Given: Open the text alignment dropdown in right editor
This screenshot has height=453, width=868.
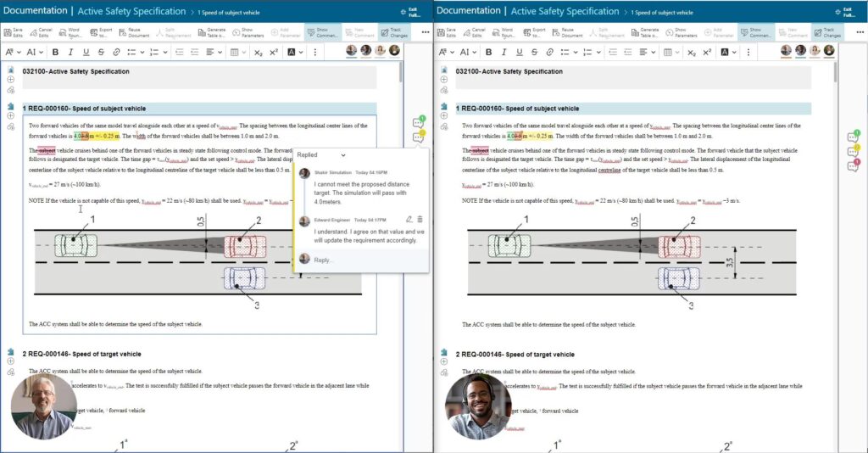Looking at the screenshot, I should (648, 52).
